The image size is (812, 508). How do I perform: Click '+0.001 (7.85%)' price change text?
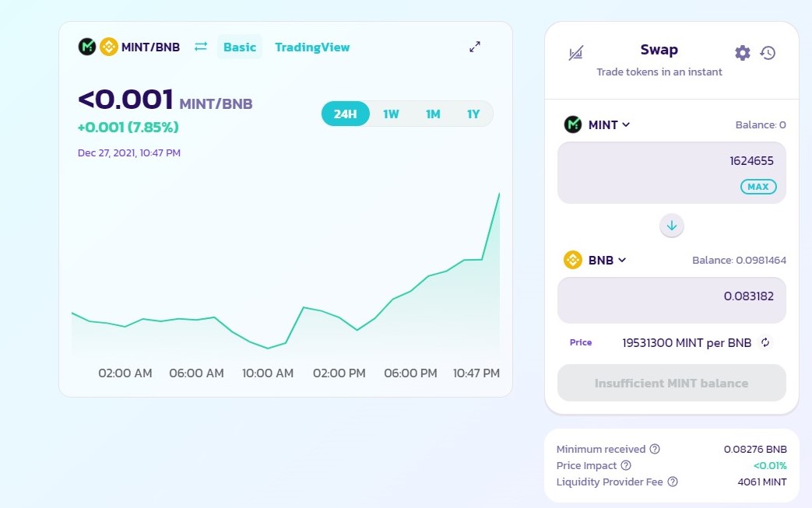pyautogui.click(x=128, y=128)
